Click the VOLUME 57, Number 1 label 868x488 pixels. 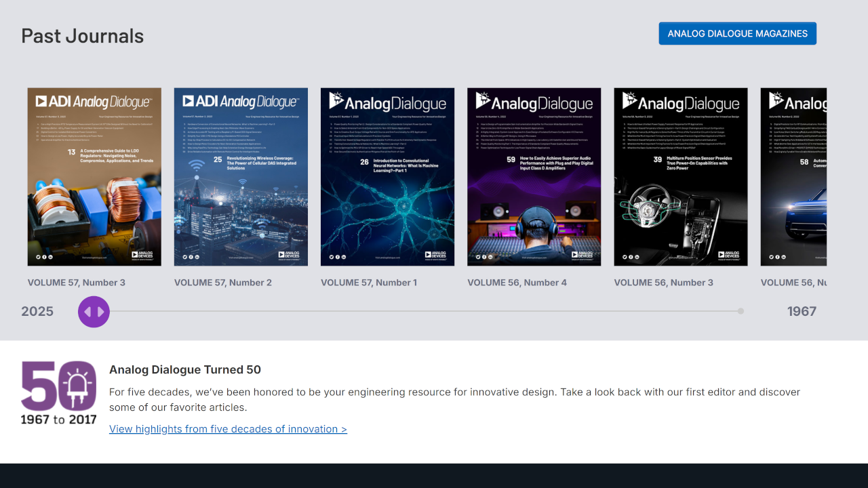coord(369,283)
